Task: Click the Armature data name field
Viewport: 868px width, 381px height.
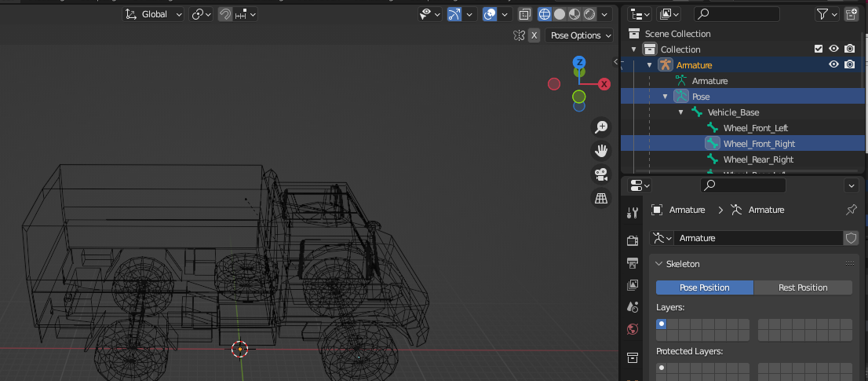Action: (x=758, y=238)
